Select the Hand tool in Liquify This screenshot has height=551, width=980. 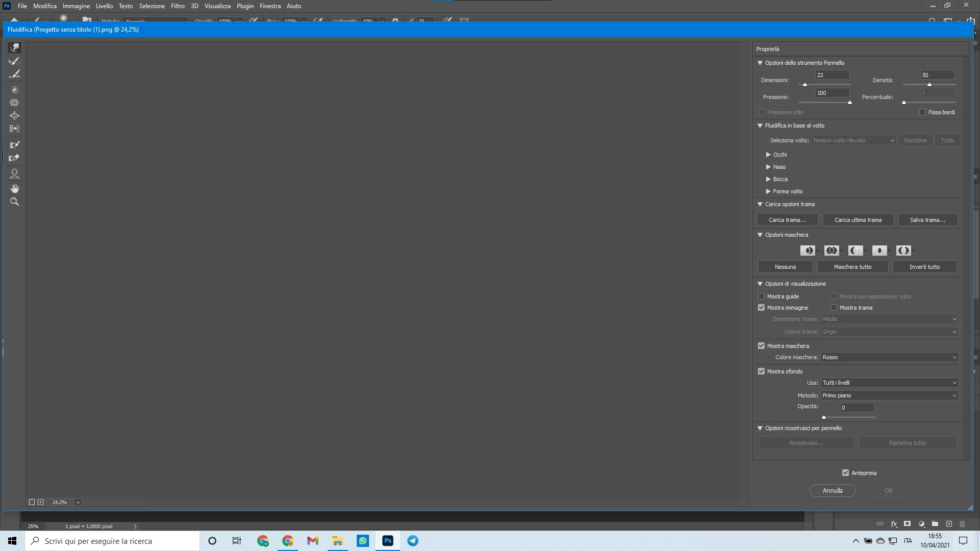(14, 188)
